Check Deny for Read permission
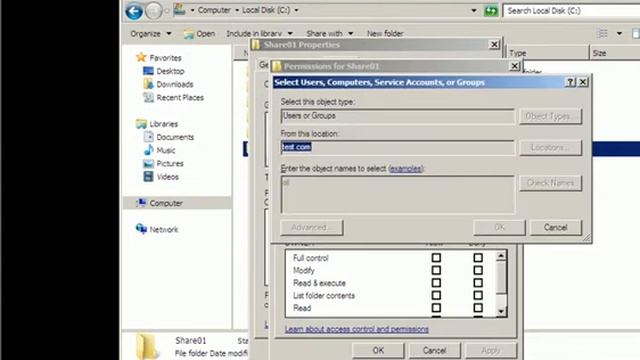Viewport: 640px width, 360px height. pyautogui.click(x=478, y=308)
